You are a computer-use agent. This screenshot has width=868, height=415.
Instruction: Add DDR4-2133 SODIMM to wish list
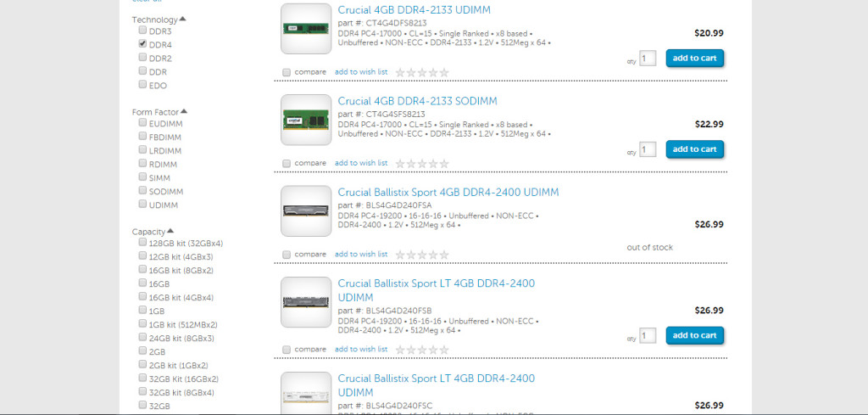click(x=361, y=163)
